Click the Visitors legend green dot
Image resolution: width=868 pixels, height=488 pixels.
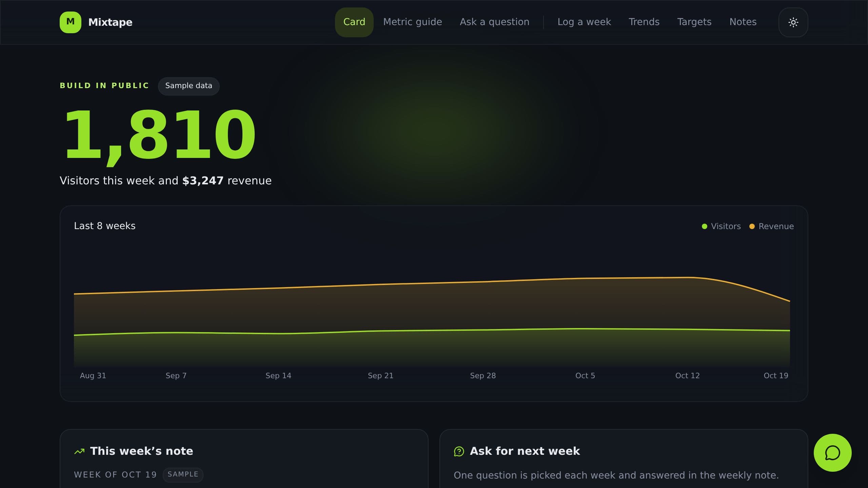pyautogui.click(x=704, y=226)
